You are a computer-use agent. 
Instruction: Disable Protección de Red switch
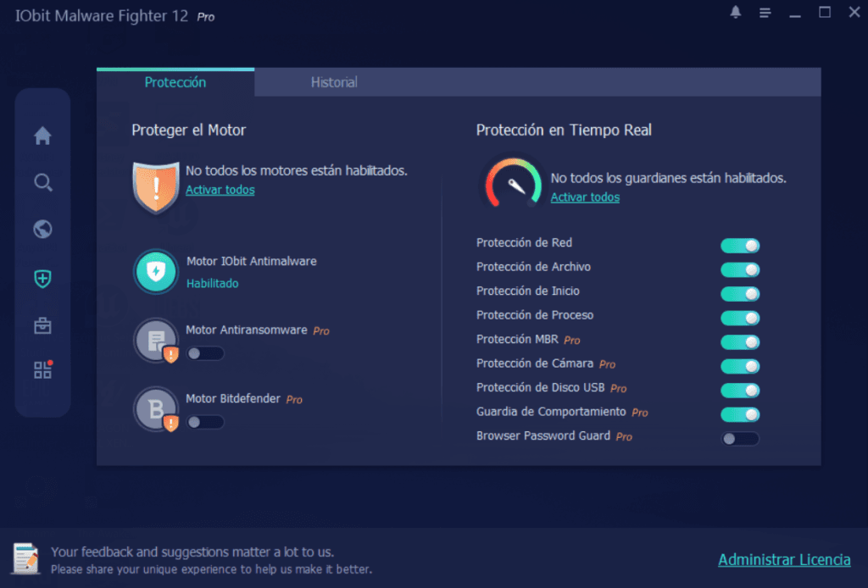[740, 246]
